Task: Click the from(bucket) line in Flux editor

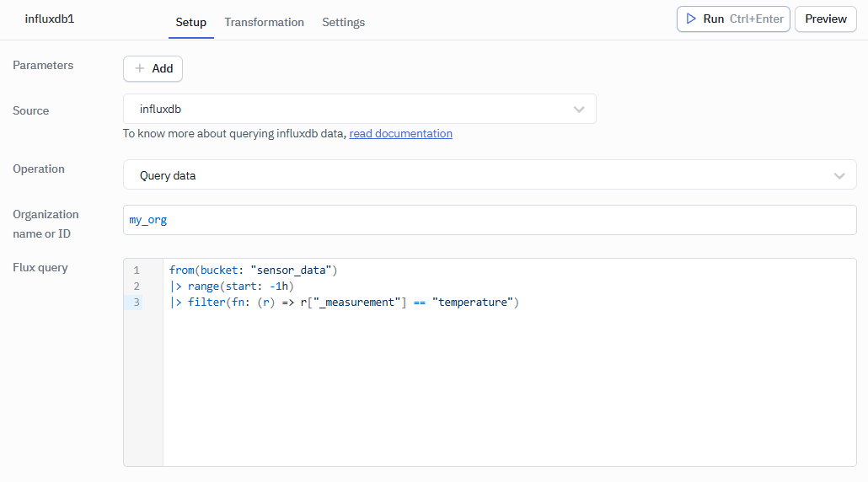Action: click(253, 270)
